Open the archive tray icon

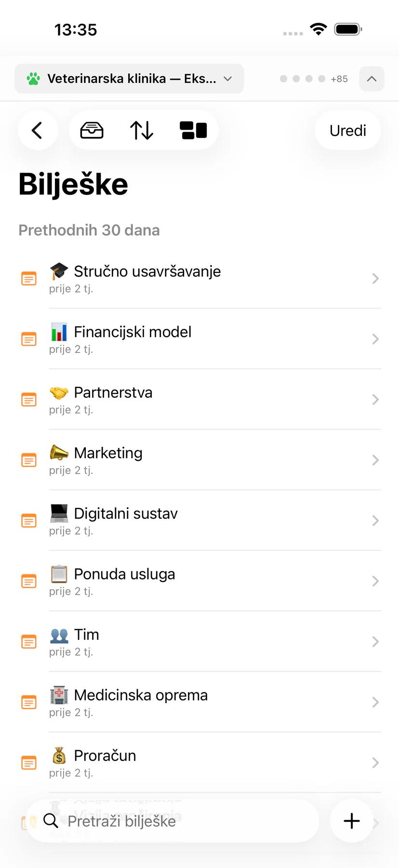click(x=92, y=130)
